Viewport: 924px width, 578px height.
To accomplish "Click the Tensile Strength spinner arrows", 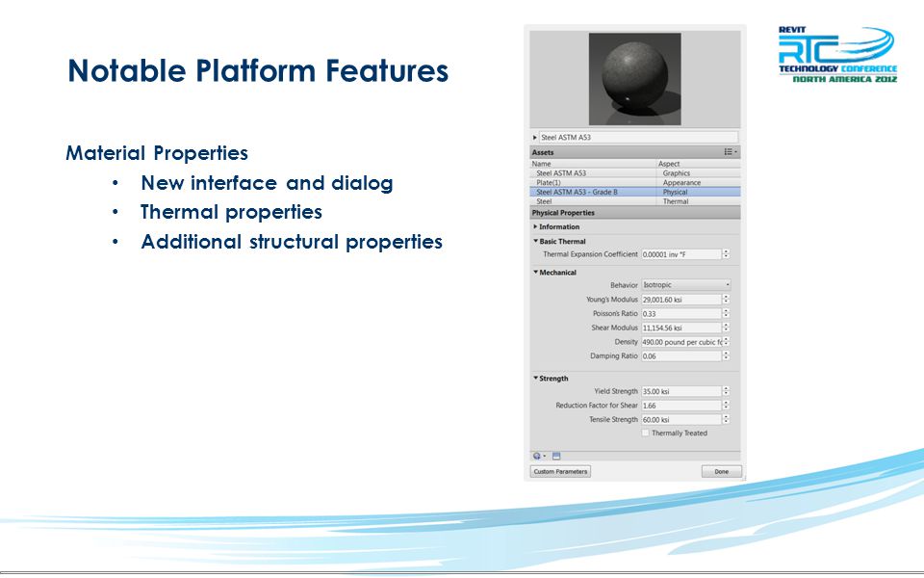I will tap(726, 420).
